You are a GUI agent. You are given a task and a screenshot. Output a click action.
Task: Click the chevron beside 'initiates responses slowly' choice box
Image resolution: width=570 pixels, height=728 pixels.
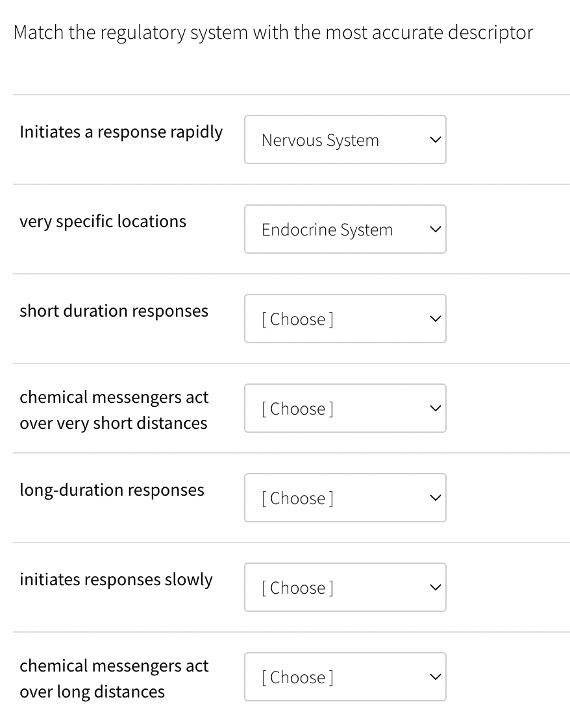[435, 587]
